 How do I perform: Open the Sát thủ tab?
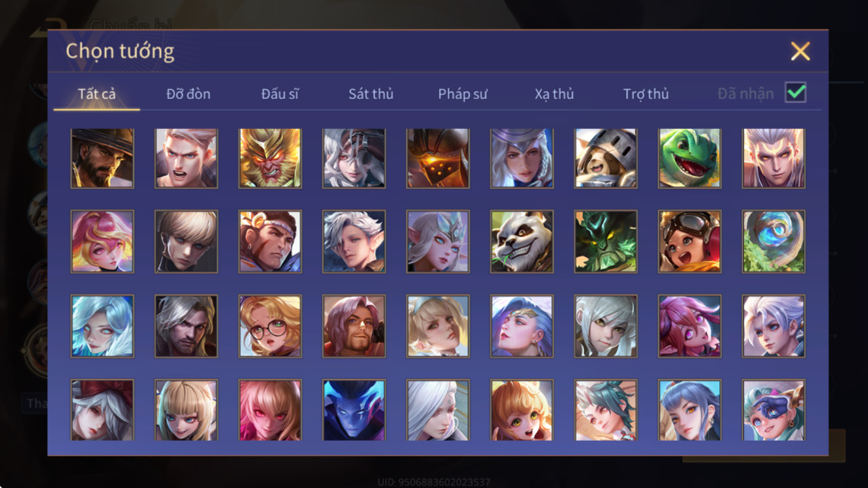371,94
